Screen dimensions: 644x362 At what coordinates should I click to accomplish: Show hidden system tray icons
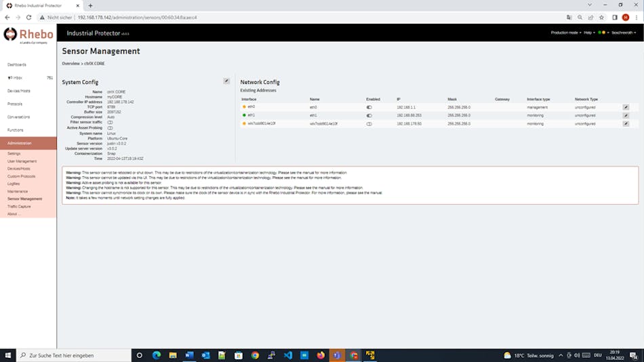tap(561, 355)
